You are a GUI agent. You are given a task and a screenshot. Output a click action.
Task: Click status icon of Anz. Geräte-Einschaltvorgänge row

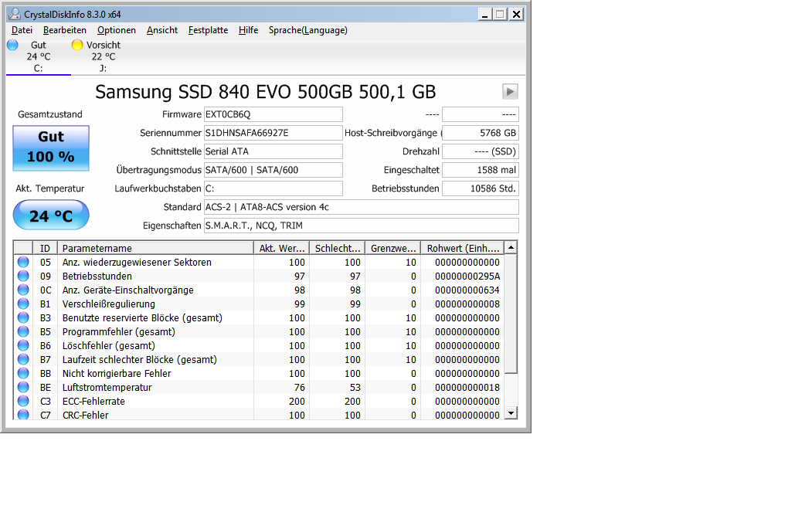(x=23, y=290)
